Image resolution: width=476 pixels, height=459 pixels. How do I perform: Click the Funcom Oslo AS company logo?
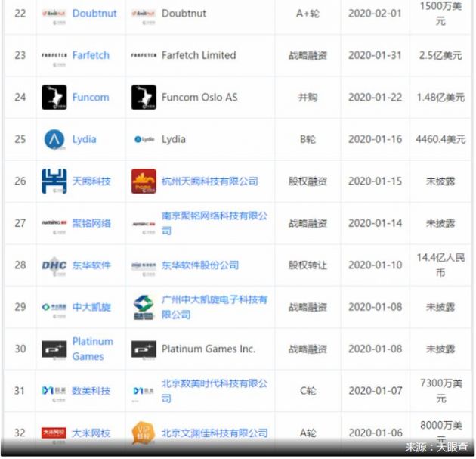[x=144, y=98]
